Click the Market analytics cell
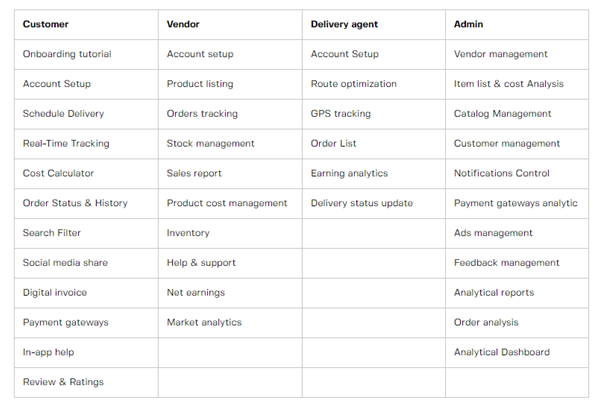The height and width of the screenshot is (405, 606). point(204,323)
